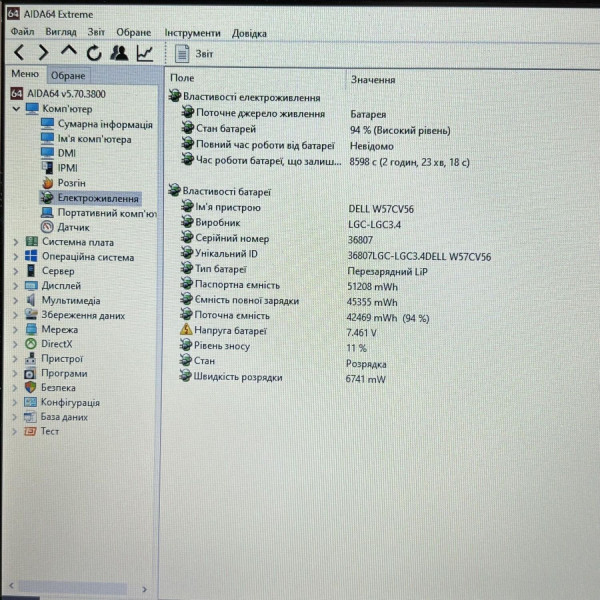Click the Мультимедіа speaker icon
This screenshot has height=600, width=600.
(x=31, y=300)
